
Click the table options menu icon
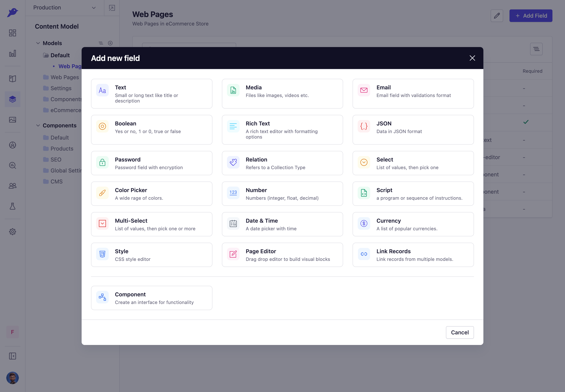pyautogui.click(x=536, y=49)
